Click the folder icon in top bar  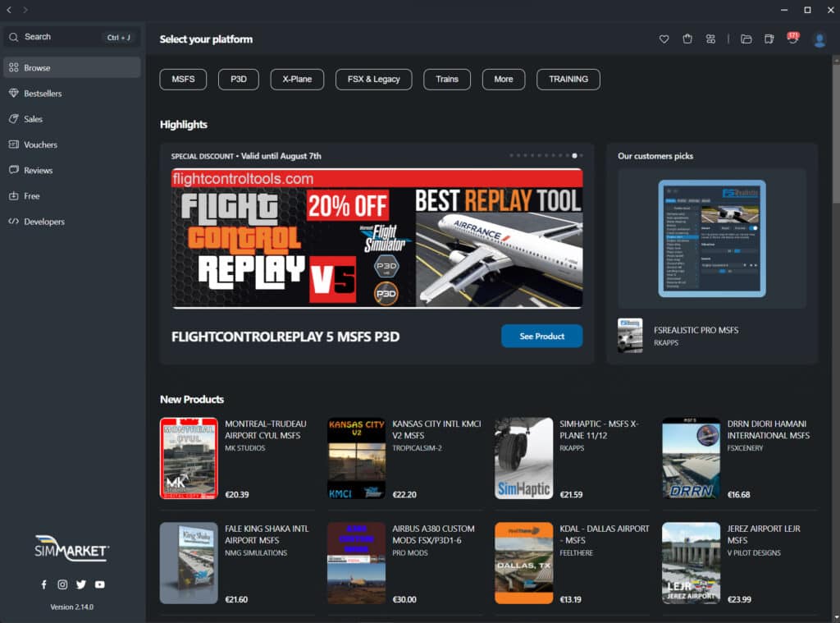(x=746, y=39)
